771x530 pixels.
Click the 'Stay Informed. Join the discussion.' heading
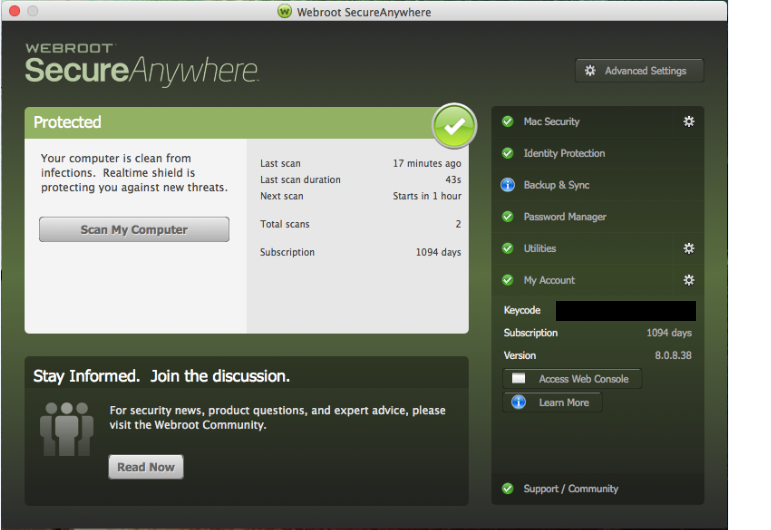coord(161,376)
